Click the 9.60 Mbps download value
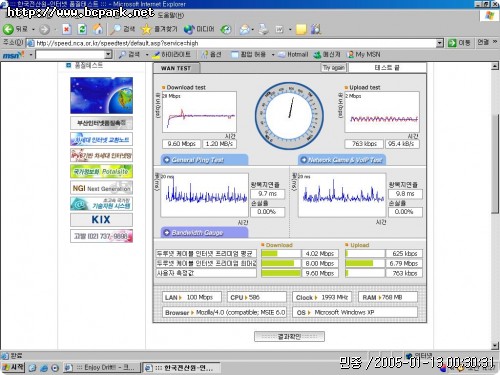The image size is (500, 375). pos(181,144)
